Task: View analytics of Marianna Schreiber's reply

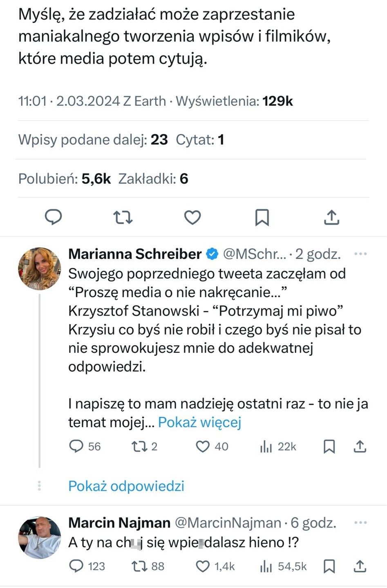Action: click(x=266, y=447)
